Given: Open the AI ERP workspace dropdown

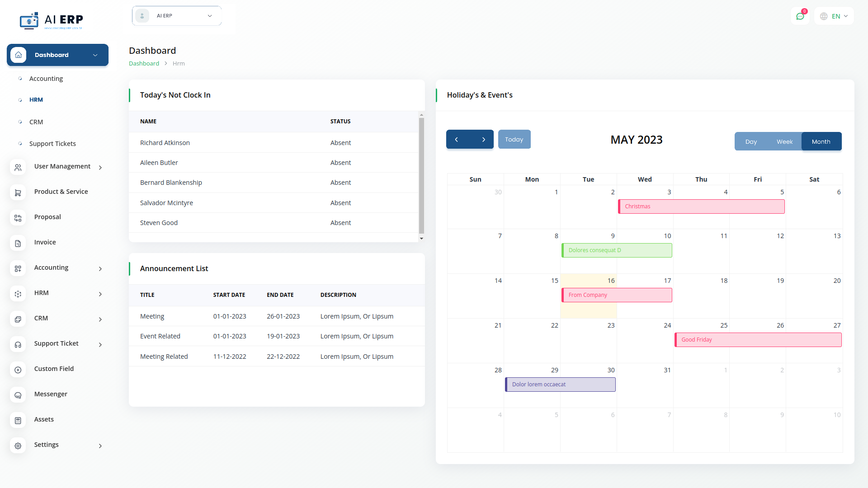Looking at the screenshot, I should tap(177, 16).
